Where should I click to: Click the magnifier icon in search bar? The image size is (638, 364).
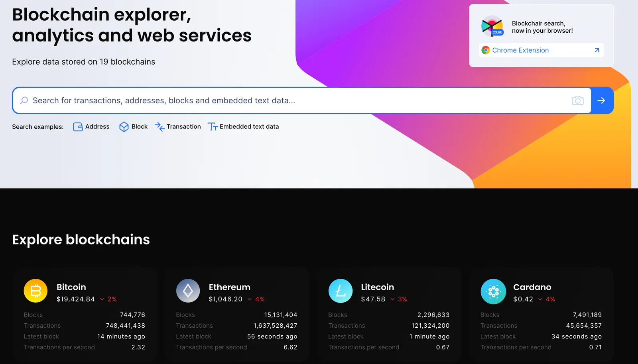[x=24, y=100]
